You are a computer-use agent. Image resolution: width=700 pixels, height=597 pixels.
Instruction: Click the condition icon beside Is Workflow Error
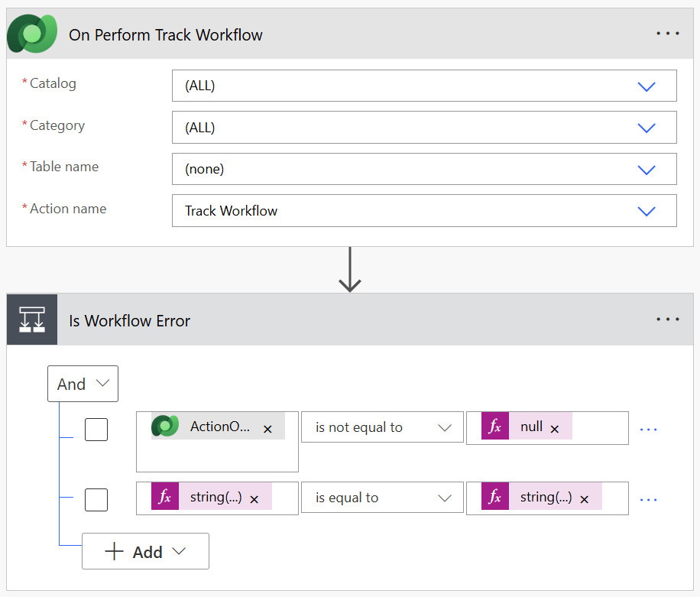point(31,319)
